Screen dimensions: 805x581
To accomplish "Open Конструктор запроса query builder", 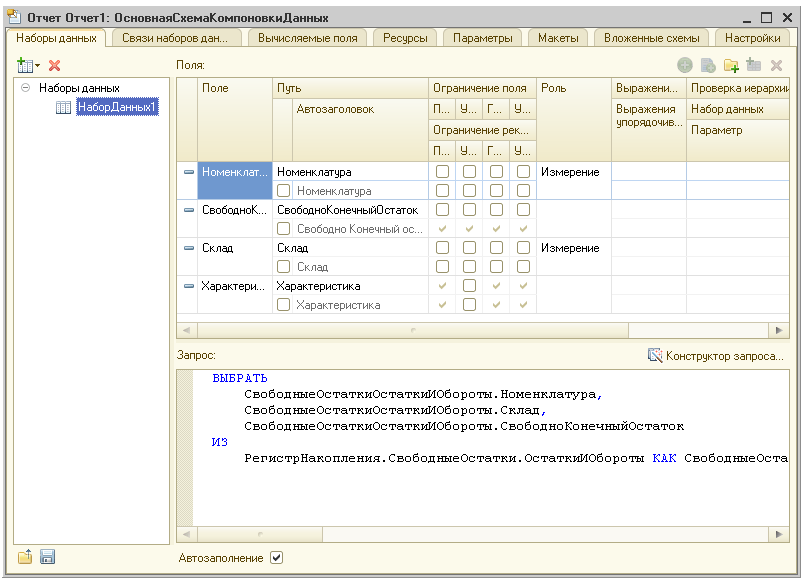I will (716, 355).
